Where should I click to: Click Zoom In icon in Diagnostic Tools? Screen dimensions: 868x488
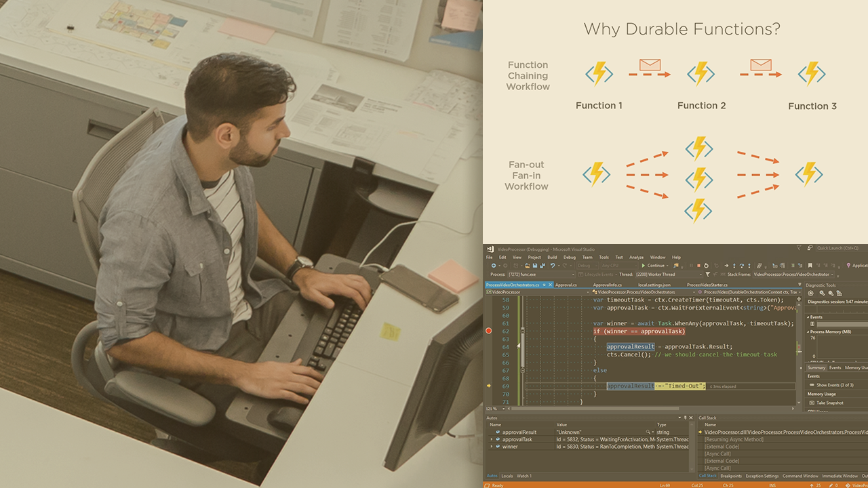822,293
